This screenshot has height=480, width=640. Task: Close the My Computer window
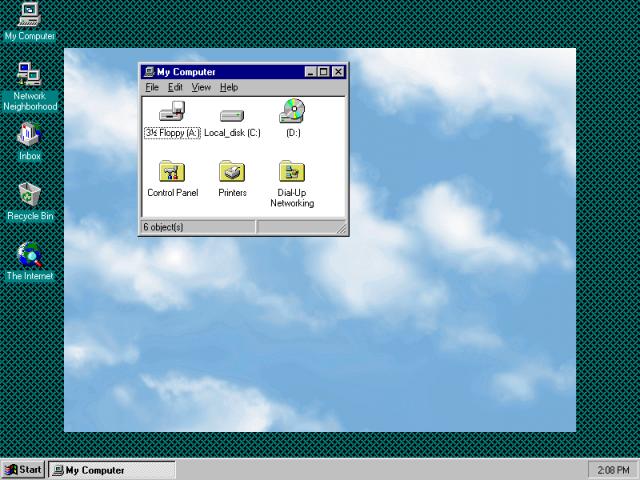[338, 72]
